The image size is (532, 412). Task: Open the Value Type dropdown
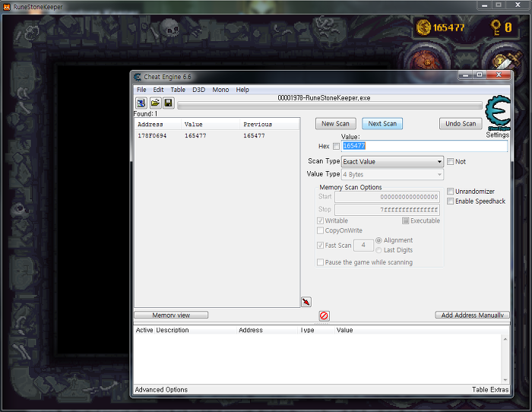pos(392,174)
